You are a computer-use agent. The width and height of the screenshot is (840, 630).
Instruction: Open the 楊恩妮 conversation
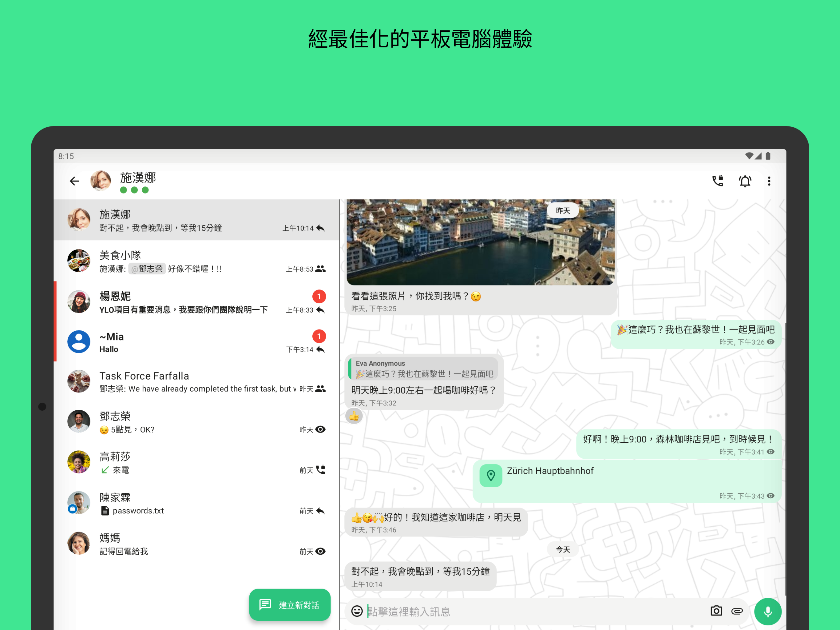(x=196, y=302)
